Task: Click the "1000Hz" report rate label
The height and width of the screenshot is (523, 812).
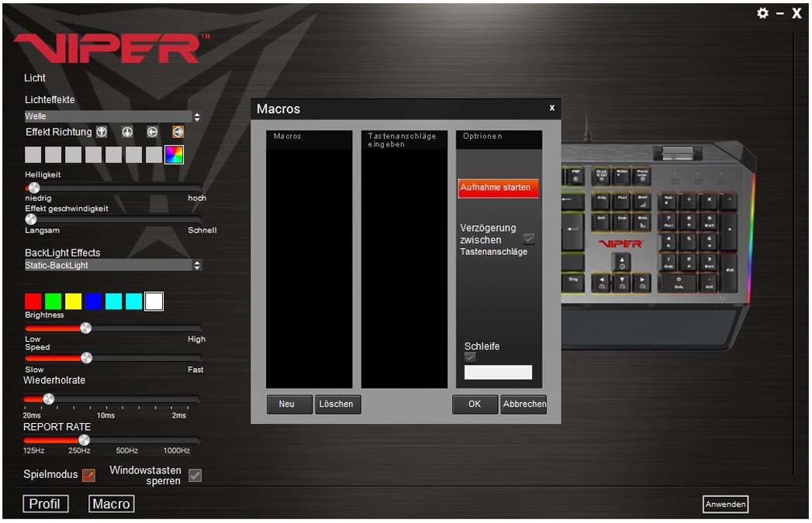Action: click(177, 451)
